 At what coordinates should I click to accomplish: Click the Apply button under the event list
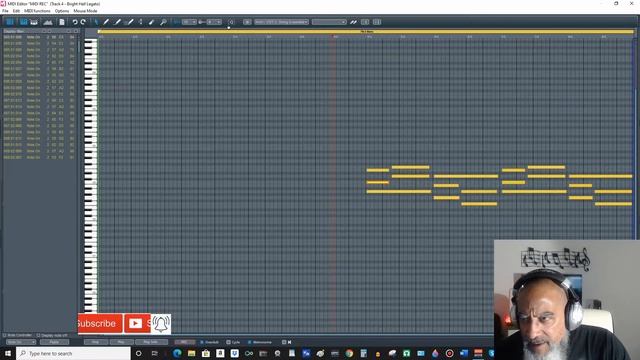click(x=54, y=342)
